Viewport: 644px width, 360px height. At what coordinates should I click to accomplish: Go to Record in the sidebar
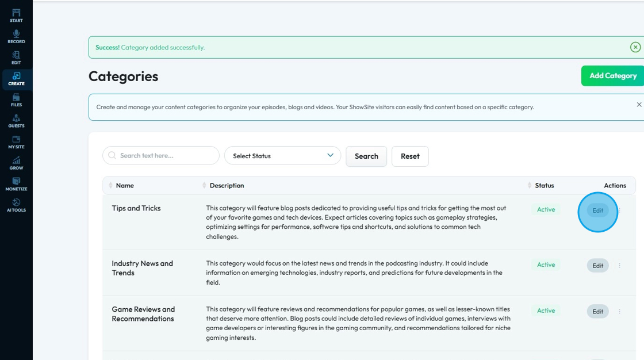click(x=16, y=37)
